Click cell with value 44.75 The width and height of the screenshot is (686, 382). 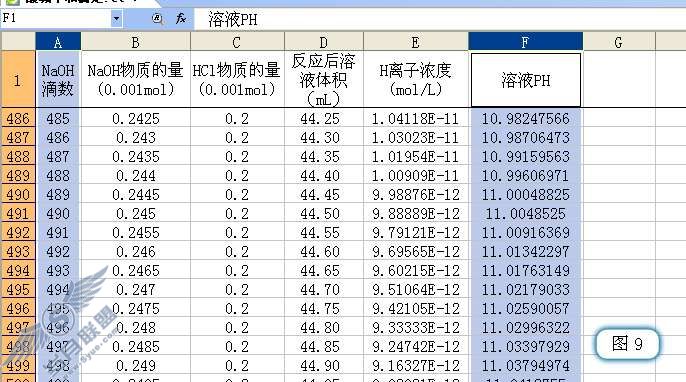point(324,308)
